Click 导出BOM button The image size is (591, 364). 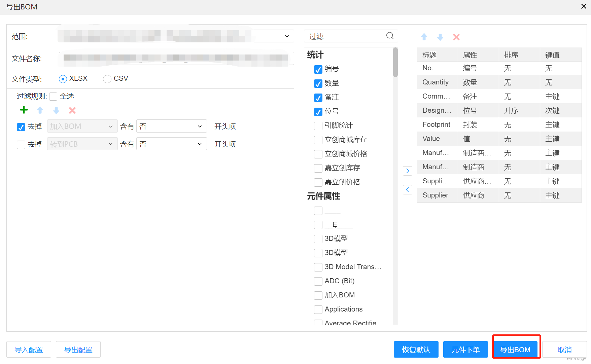coord(515,350)
